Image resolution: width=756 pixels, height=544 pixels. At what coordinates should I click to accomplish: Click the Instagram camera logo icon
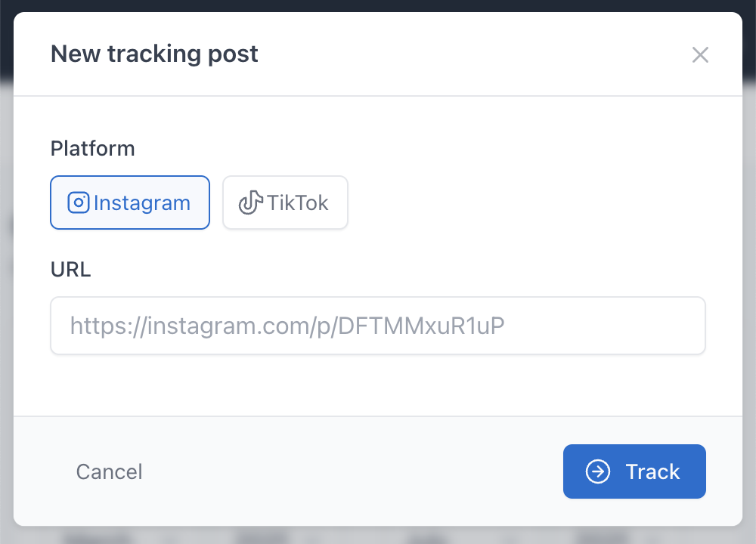pos(79,202)
